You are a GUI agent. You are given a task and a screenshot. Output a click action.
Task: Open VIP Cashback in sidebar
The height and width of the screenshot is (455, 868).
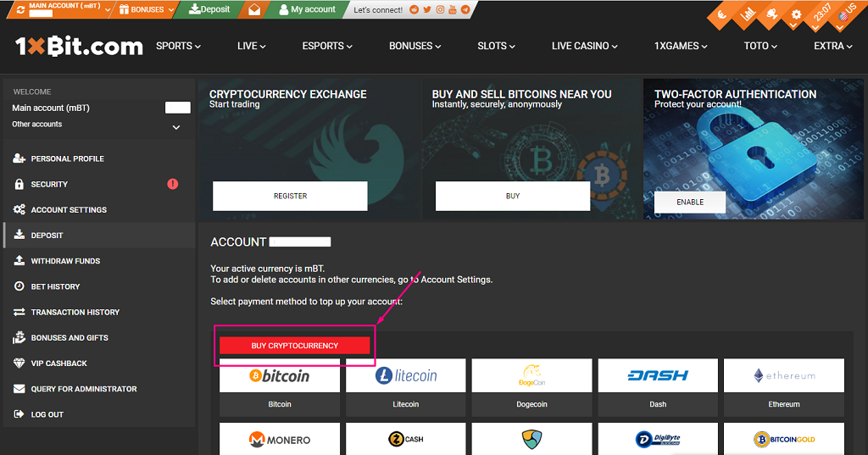[58, 363]
